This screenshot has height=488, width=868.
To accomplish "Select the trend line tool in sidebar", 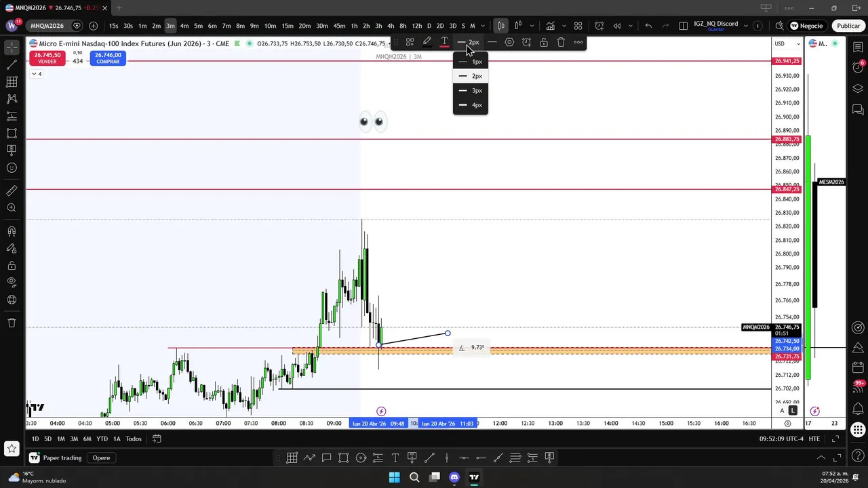I will (x=12, y=65).
